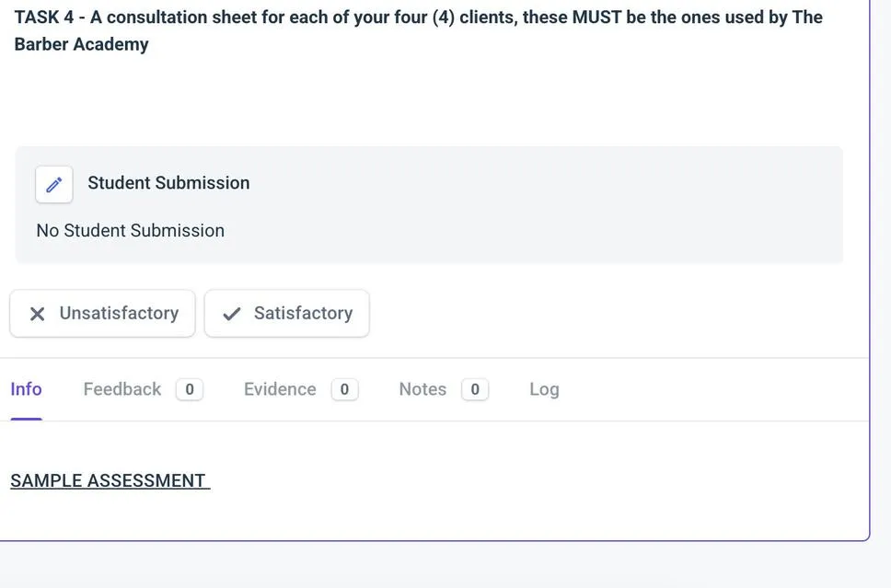Click the Feedback count badge
Screen dimensions: 891x588
(x=190, y=389)
